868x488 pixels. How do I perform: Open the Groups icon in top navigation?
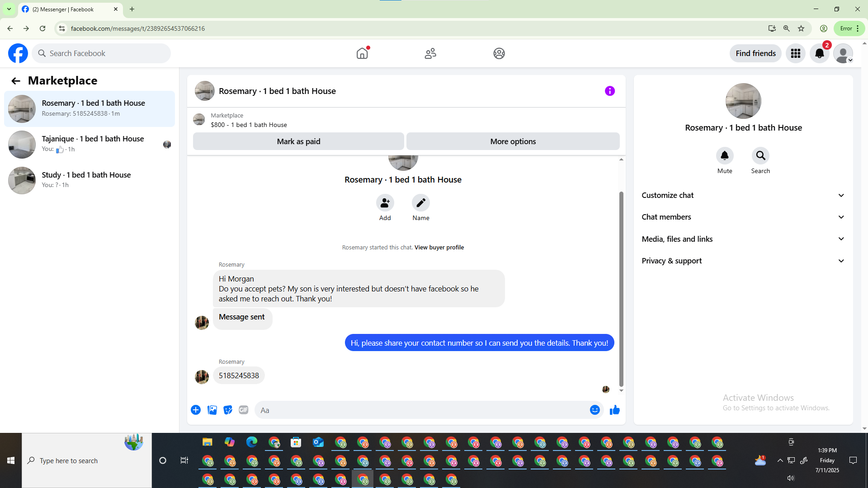[499, 53]
